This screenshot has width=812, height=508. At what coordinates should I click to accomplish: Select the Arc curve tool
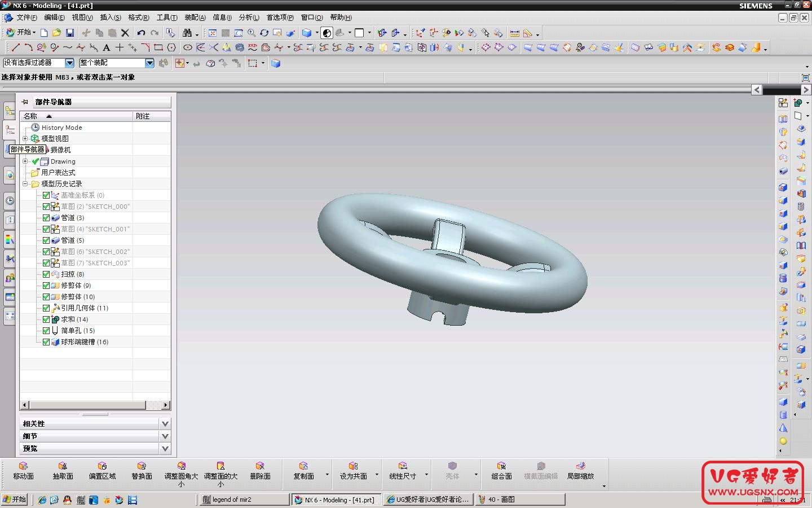click(x=28, y=47)
